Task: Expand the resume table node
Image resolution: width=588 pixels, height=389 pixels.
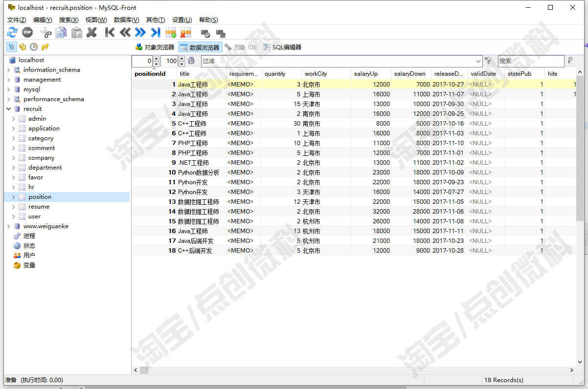Action: [x=14, y=207]
